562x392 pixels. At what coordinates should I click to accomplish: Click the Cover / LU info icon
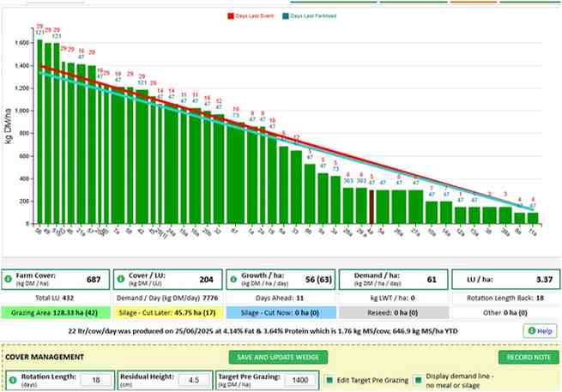[x=121, y=279]
